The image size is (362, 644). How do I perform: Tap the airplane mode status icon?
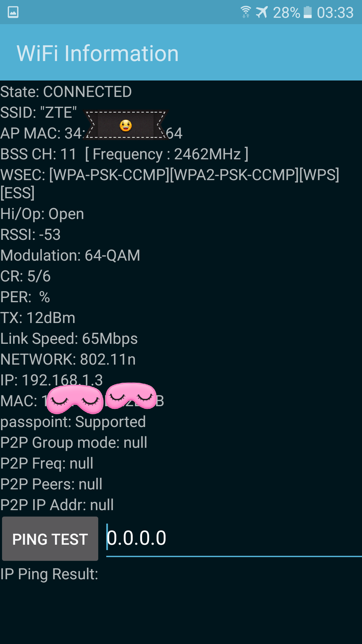tap(262, 12)
